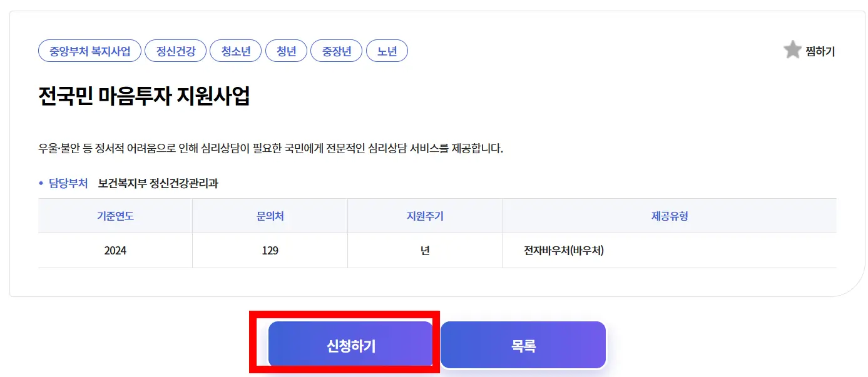Click the 129 contact number cell
868x377 pixels.
pos(270,249)
